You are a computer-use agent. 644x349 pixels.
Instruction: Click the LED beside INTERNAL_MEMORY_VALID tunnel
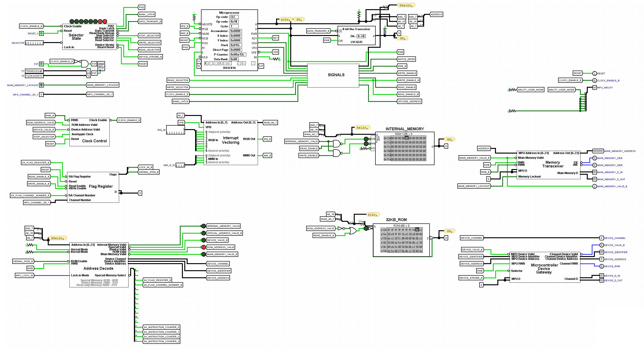tap(204, 226)
